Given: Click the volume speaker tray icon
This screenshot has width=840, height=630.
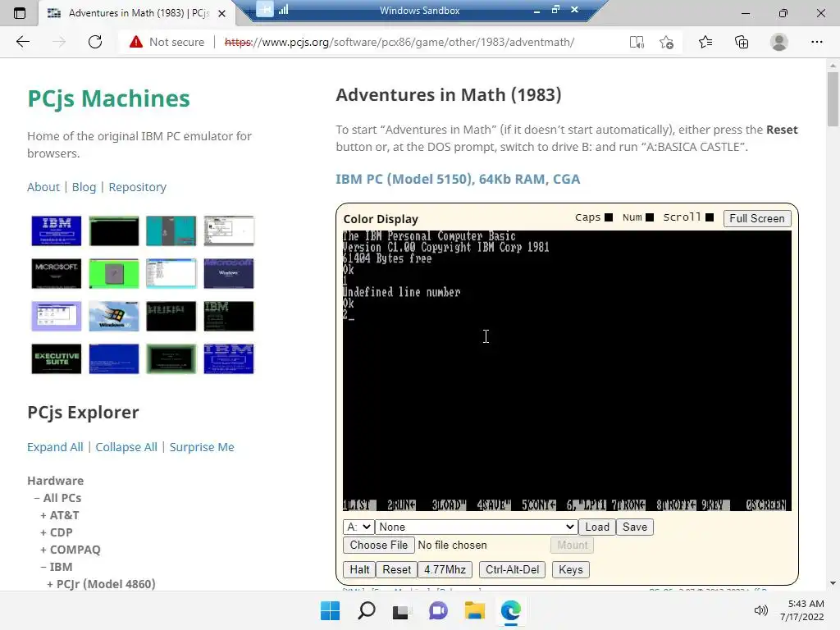Looking at the screenshot, I should (760, 610).
